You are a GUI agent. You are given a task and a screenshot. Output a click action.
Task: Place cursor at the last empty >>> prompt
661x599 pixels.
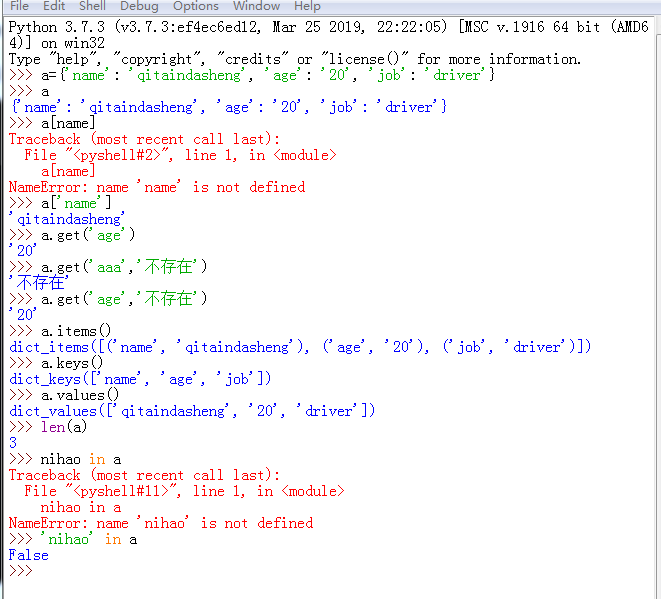coord(38,571)
